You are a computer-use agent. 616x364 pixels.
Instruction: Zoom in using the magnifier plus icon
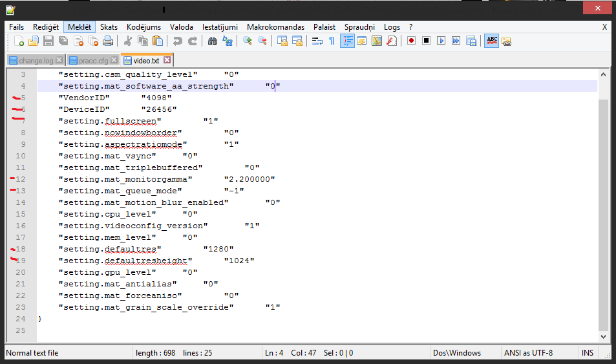pos(247,41)
